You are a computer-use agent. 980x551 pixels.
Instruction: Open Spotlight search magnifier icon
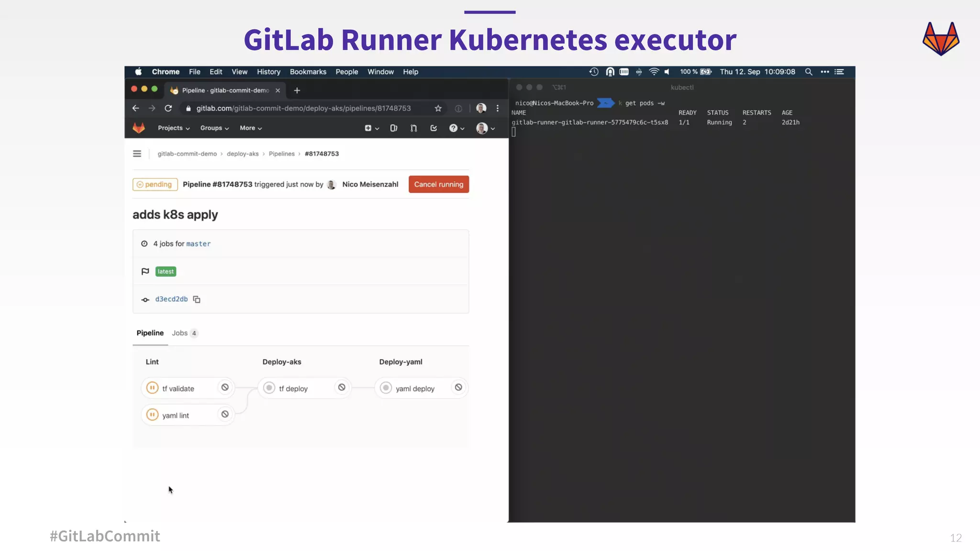808,72
